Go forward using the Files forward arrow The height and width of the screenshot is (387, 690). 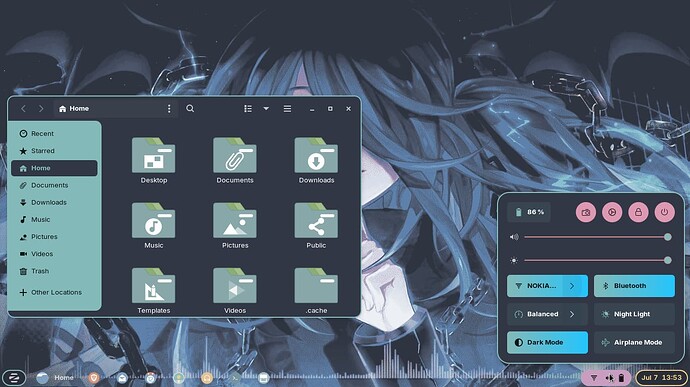coord(41,108)
